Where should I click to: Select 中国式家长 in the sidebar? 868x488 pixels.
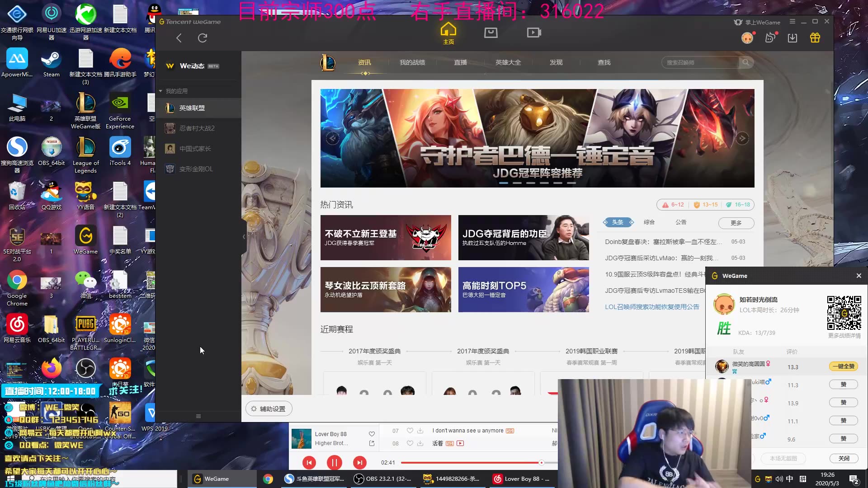click(x=198, y=149)
